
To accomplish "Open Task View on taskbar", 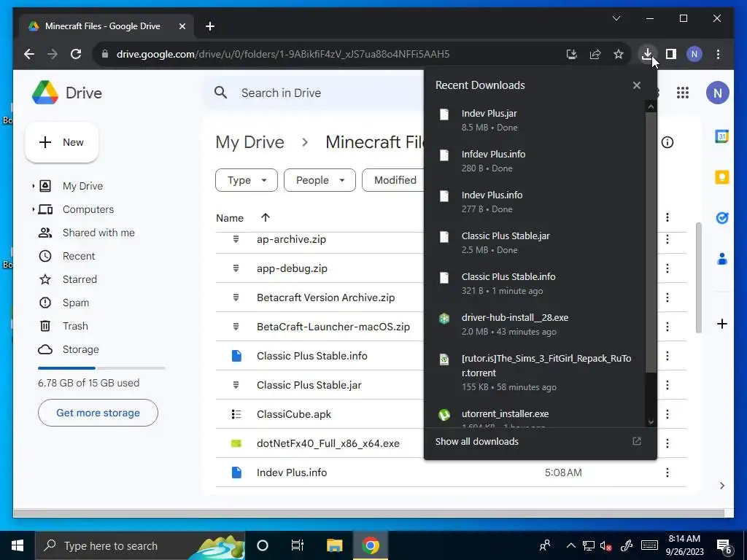I will (x=298, y=545).
